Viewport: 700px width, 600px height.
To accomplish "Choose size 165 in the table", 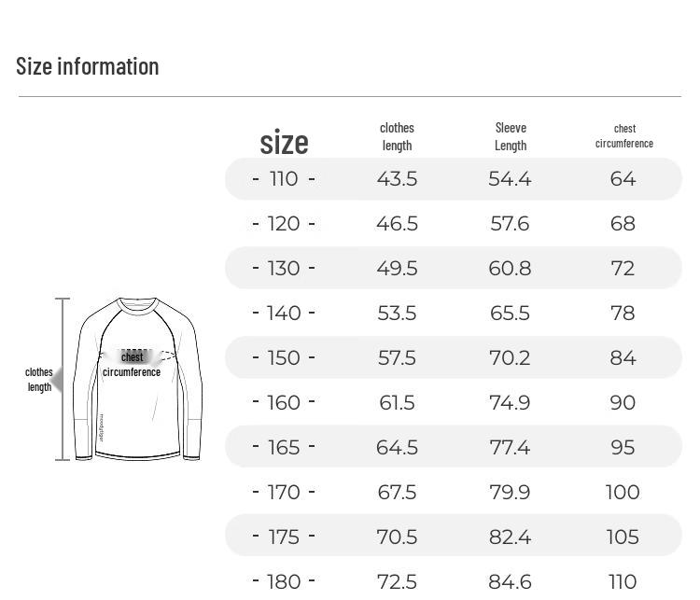I will click(x=284, y=446).
